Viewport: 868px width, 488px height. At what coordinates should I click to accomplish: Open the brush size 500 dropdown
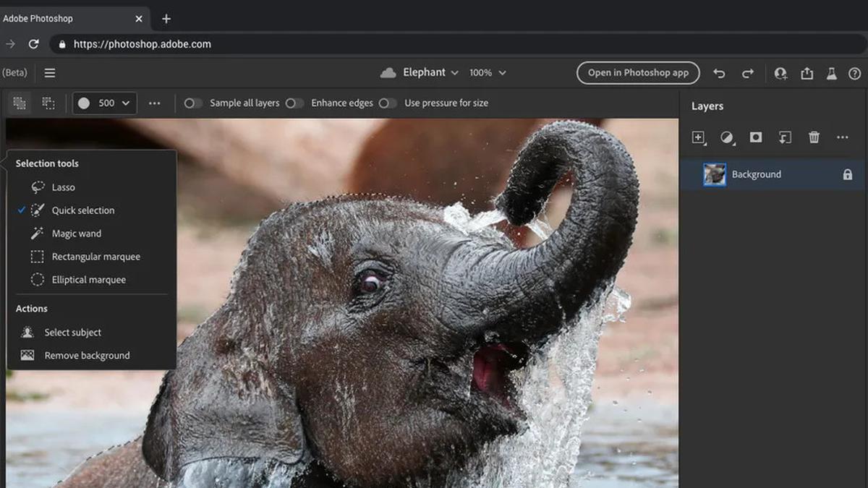coord(106,103)
